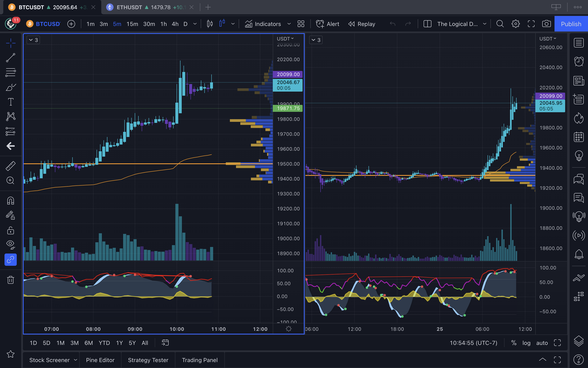Open the ideas stream panel
588x368 pixels.
[x=579, y=217]
